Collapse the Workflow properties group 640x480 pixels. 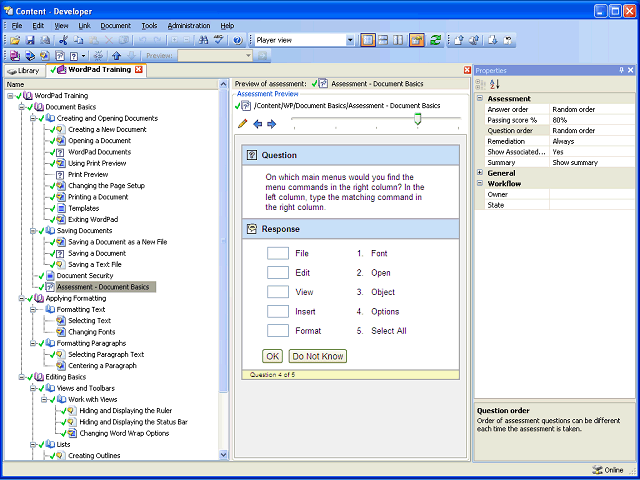[x=480, y=184]
